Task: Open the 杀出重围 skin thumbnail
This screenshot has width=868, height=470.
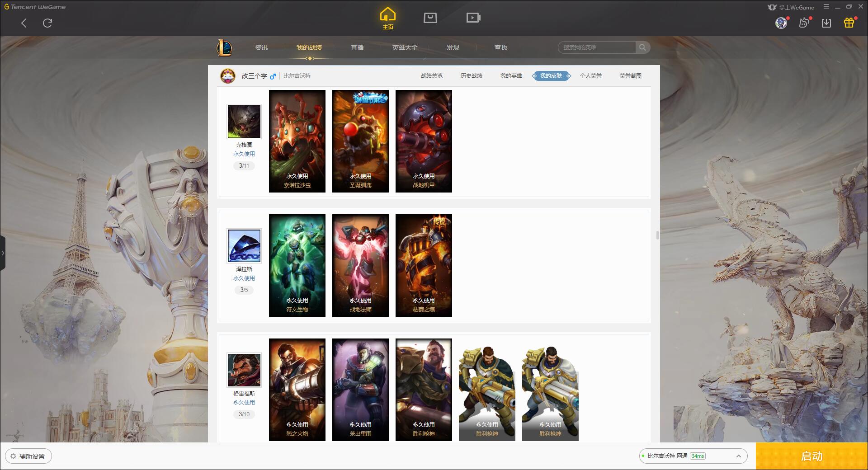Action: click(360, 390)
